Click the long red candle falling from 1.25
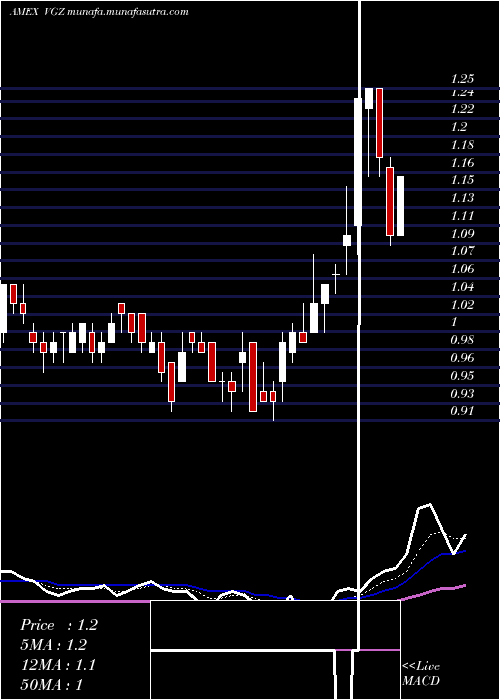 (x=379, y=123)
